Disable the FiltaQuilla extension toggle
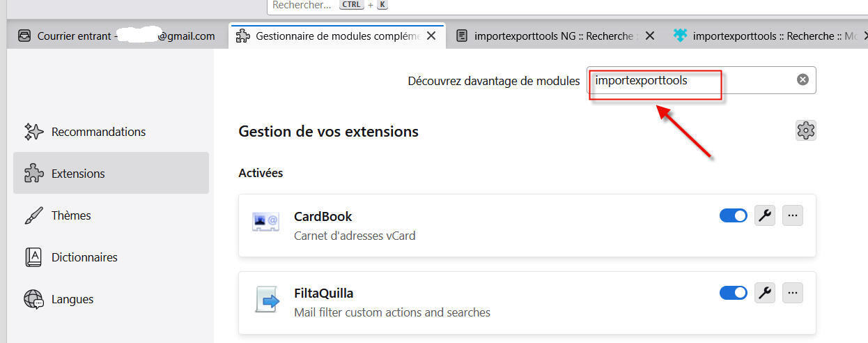 733,294
